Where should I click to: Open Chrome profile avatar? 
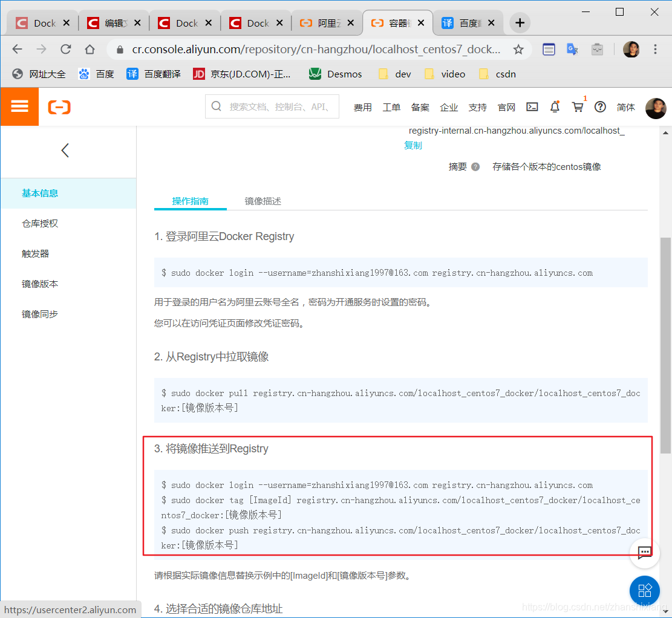click(631, 50)
